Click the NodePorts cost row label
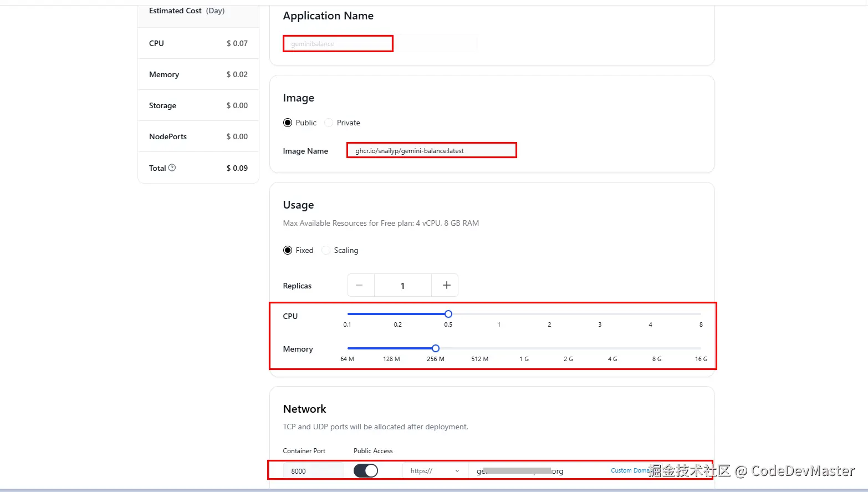868x492 pixels. coord(168,136)
